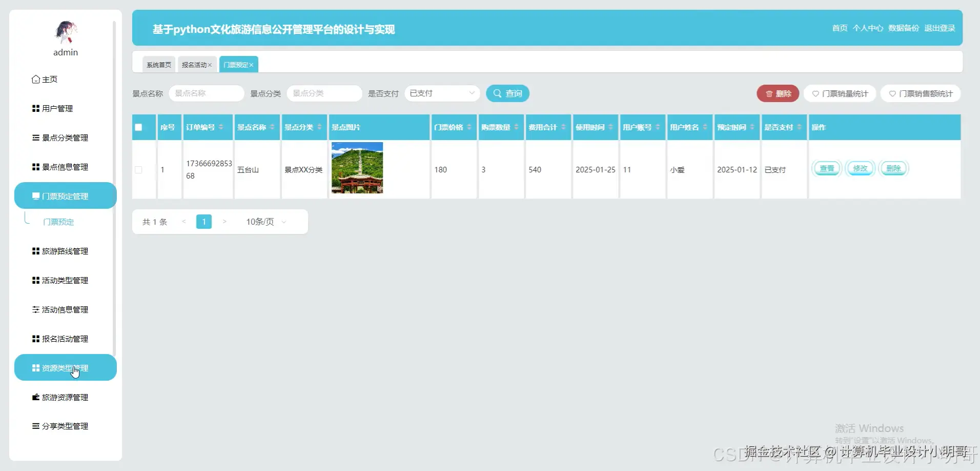This screenshot has height=471, width=980.
Task: Click the sliders icon beside 活动信息管理
Action: [x=36, y=310]
